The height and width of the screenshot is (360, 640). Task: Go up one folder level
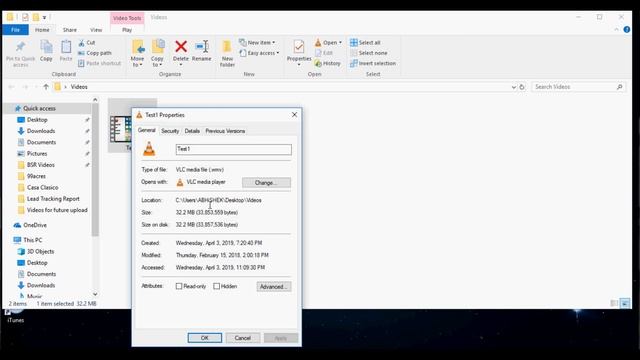tap(46, 87)
